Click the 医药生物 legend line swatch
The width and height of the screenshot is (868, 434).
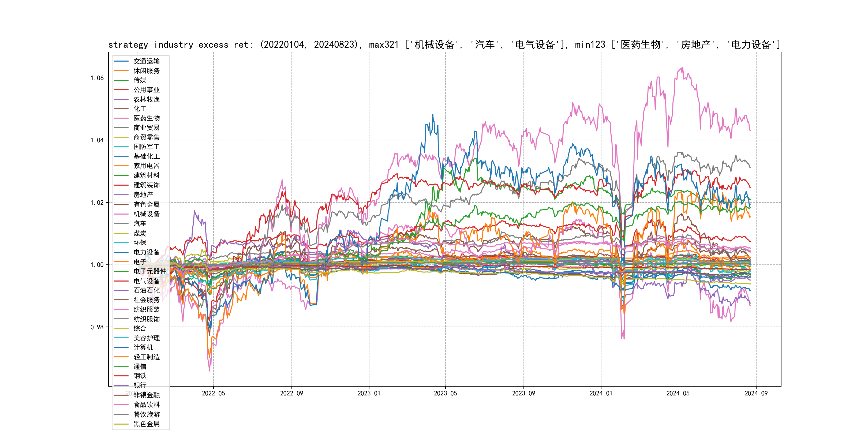pos(121,118)
